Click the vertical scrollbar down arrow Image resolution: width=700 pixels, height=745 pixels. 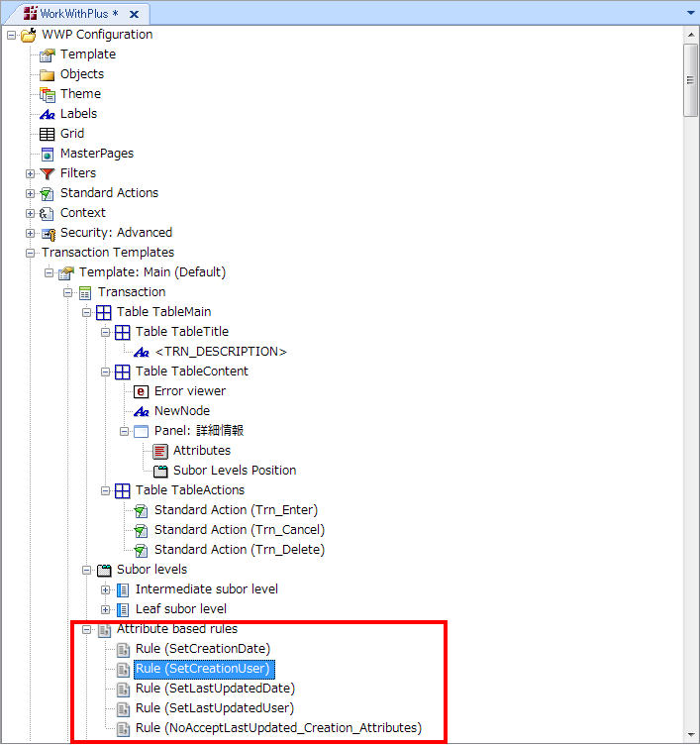(x=691, y=735)
